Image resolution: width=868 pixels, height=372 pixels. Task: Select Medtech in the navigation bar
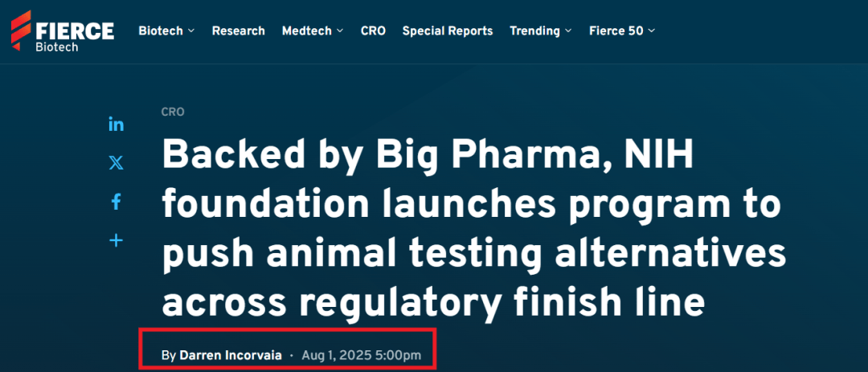[x=307, y=31]
